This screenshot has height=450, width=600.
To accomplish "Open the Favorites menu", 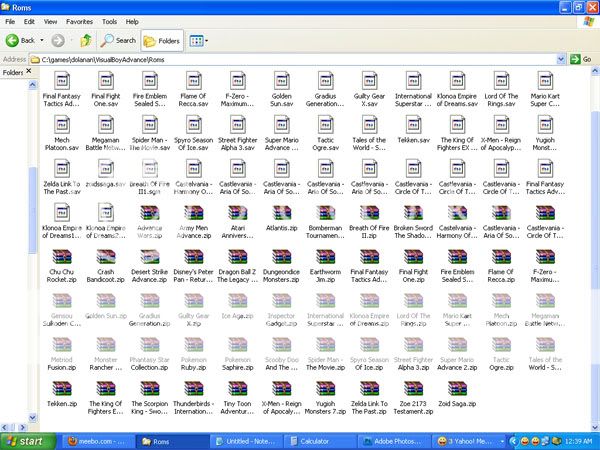I will [x=79, y=21].
